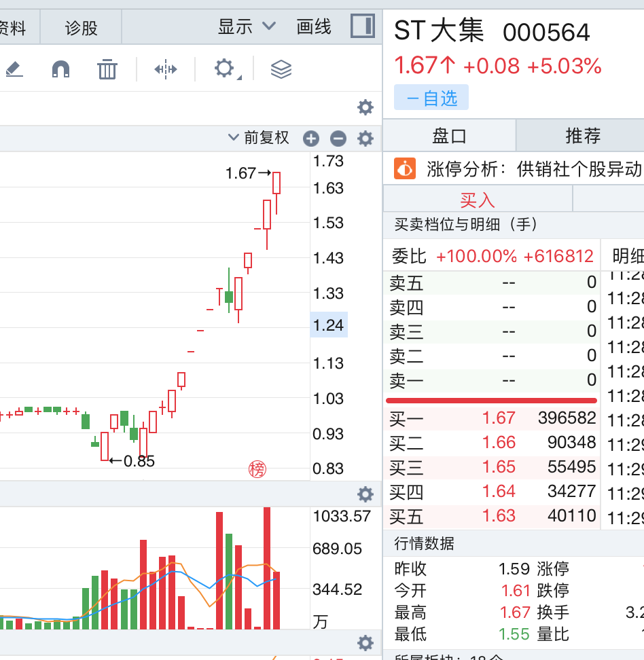Click the red bid-ask ratio bar
Image resolution: width=644 pixels, height=660 pixels.
click(x=491, y=401)
